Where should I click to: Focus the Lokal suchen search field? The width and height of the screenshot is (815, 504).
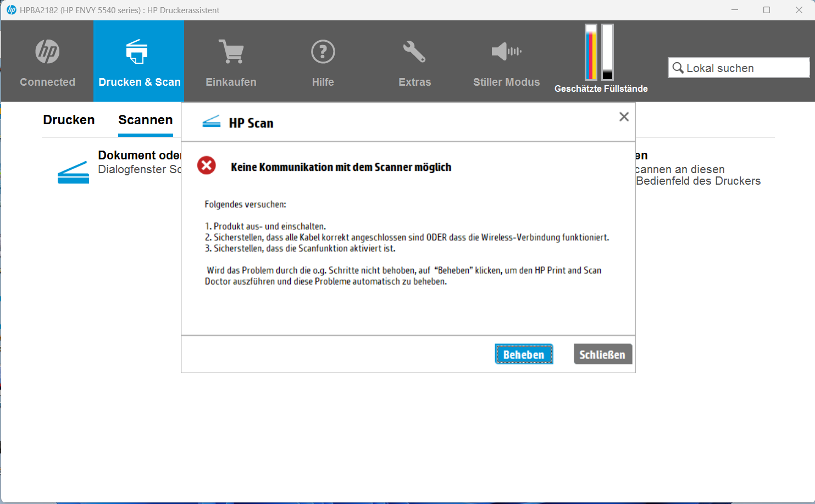pos(739,68)
